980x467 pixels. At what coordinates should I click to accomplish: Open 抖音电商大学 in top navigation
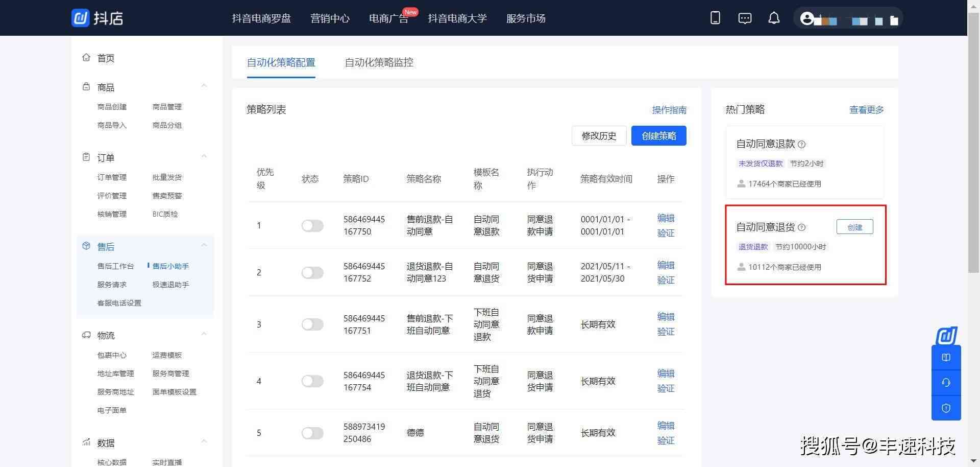457,18
